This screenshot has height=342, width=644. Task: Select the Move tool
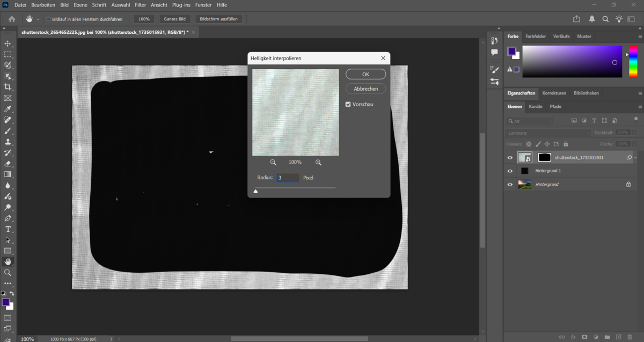click(8, 43)
